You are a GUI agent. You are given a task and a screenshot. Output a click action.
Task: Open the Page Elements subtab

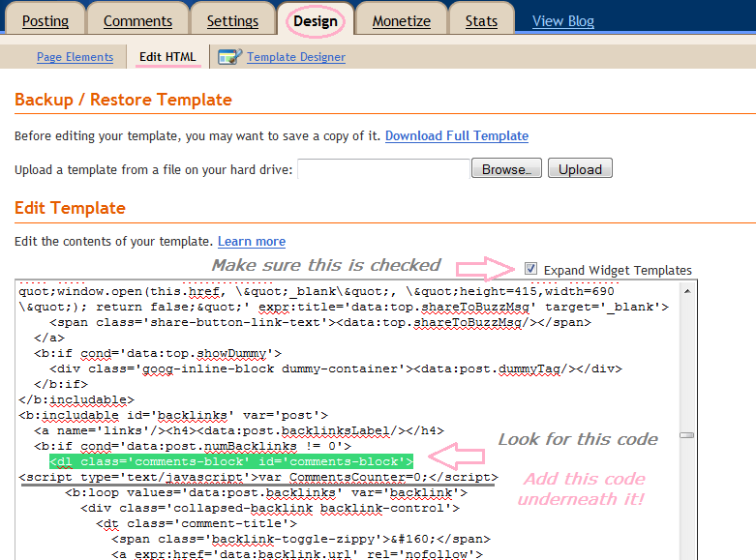(x=75, y=57)
